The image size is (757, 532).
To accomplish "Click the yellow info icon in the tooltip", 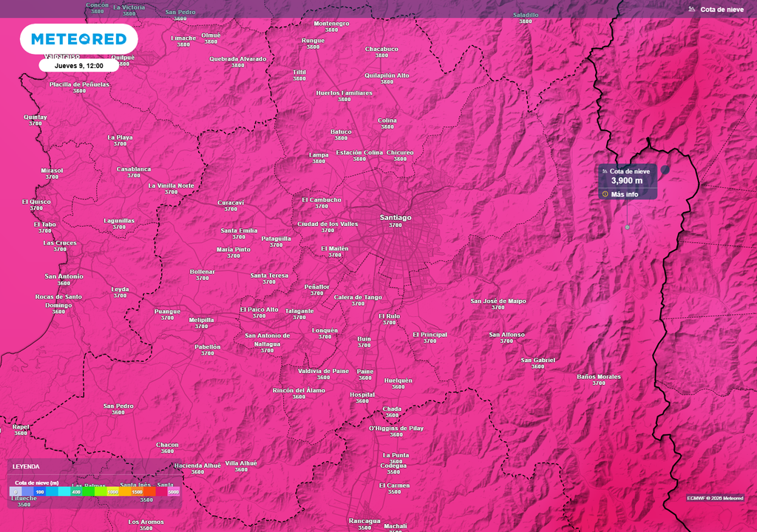I will click(605, 194).
